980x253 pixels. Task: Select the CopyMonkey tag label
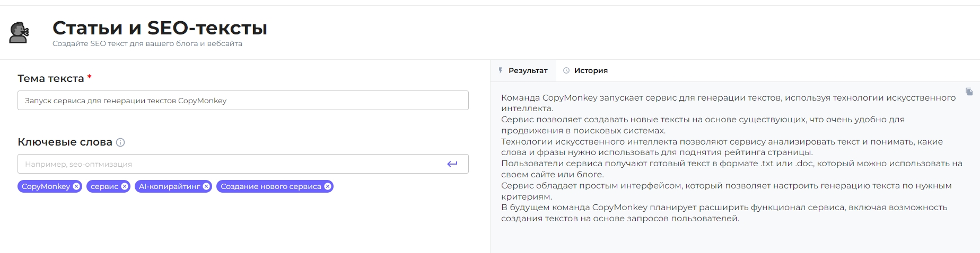point(46,186)
